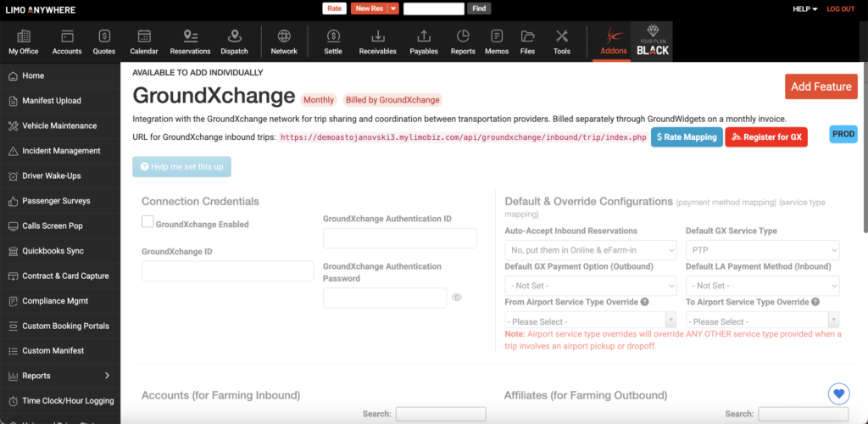Open the HELP menu

pyautogui.click(x=804, y=8)
